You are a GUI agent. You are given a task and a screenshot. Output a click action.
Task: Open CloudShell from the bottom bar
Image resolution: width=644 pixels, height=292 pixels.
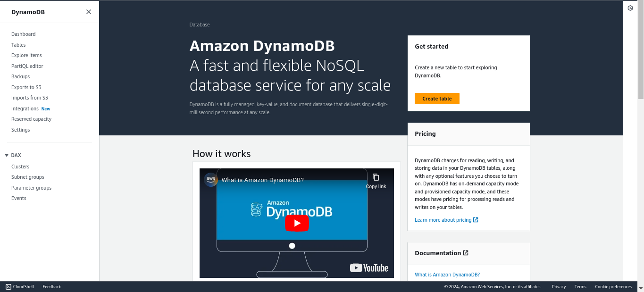[20, 286]
